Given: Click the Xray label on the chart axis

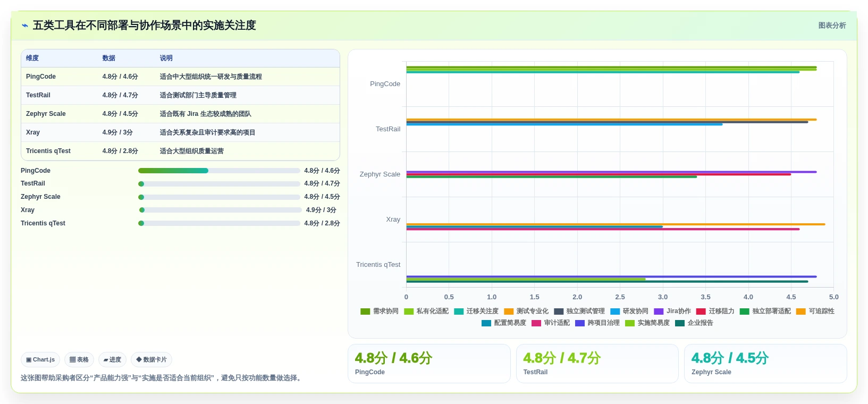Looking at the screenshot, I should [393, 220].
